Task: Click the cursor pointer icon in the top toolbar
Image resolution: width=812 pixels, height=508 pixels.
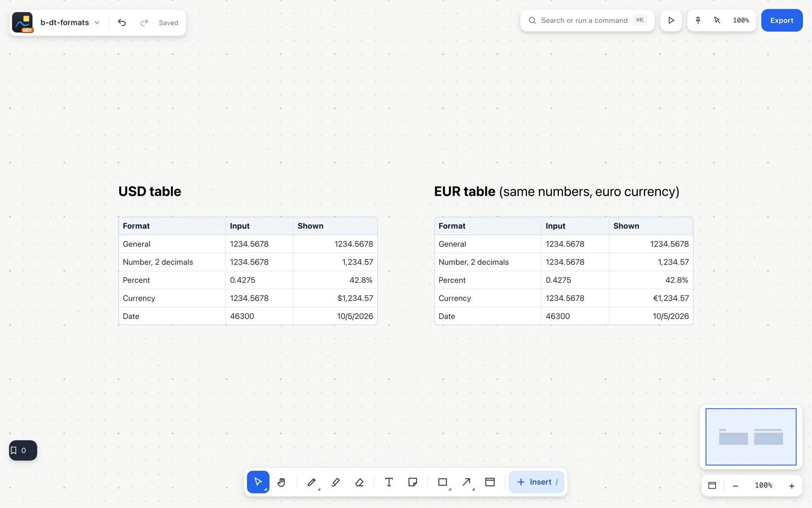Action: 717,21
